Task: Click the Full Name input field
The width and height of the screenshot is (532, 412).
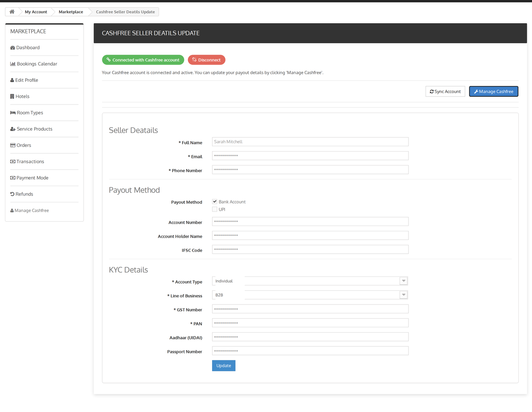Action: pos(310,142)
